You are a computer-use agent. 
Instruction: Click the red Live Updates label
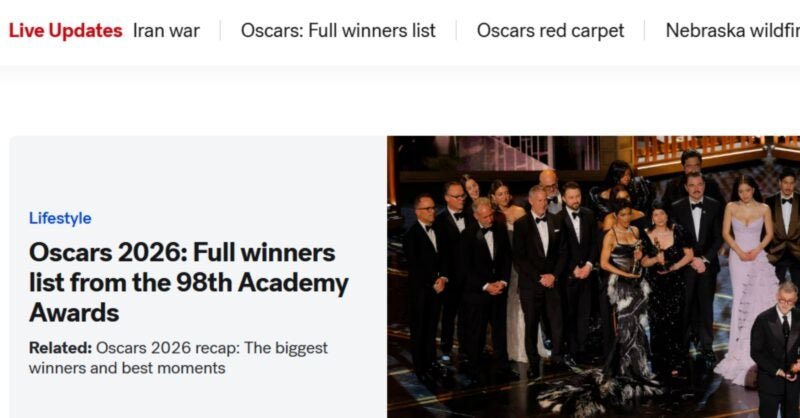65,31
